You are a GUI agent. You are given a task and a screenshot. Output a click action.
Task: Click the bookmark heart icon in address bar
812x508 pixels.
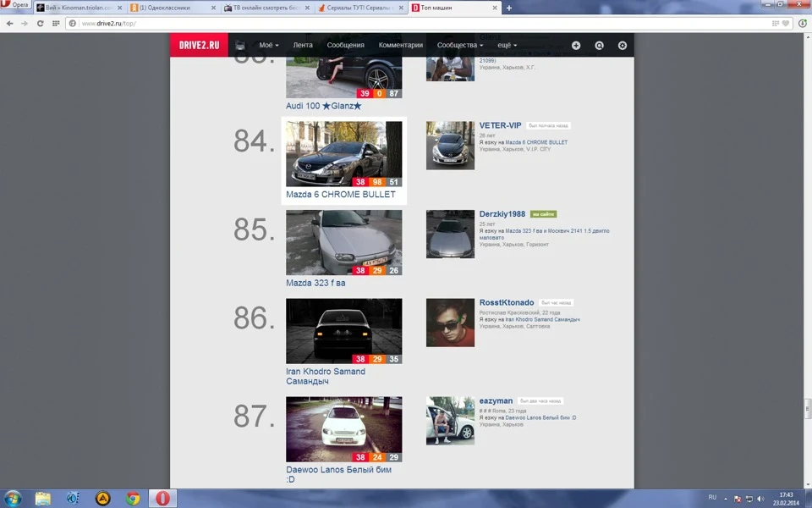click(x=786, y=24)
